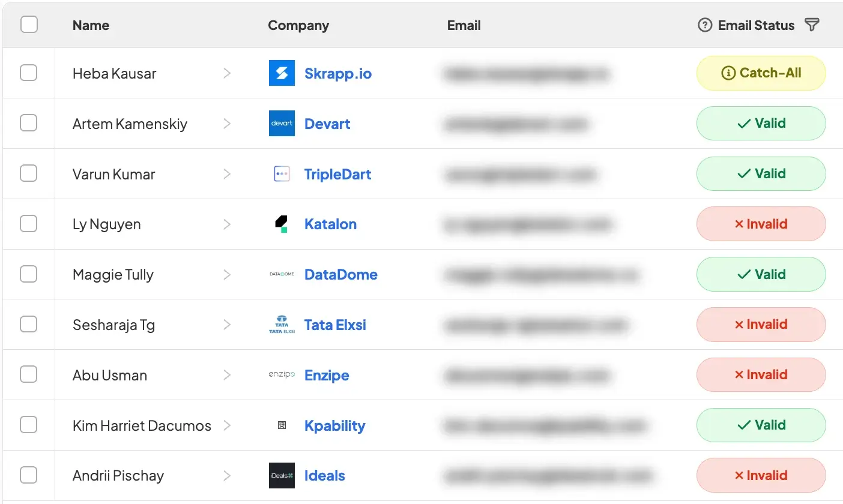Toggle the select-all checkbox in header
Image resolution: width=843 pixels, height=504 pixels.
(x=29, y=25)
